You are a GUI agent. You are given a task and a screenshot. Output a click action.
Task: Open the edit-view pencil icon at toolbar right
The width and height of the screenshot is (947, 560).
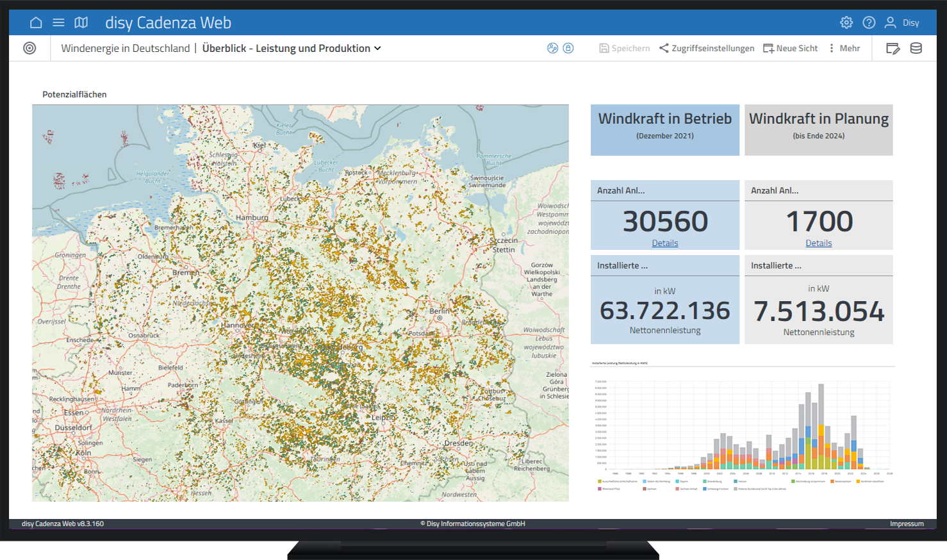[893, 48]
